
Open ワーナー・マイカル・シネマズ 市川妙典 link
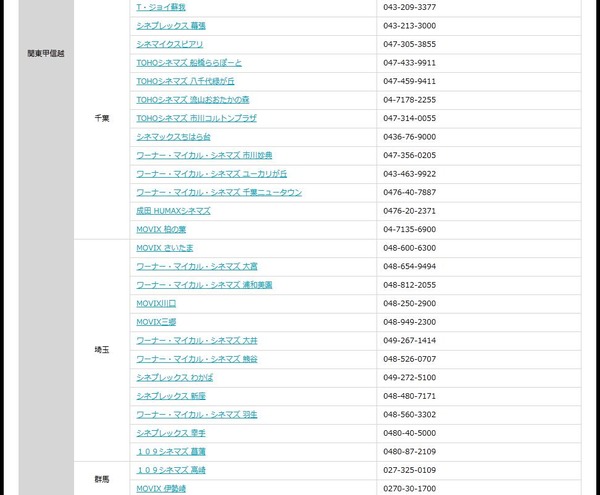coord(204,155)
